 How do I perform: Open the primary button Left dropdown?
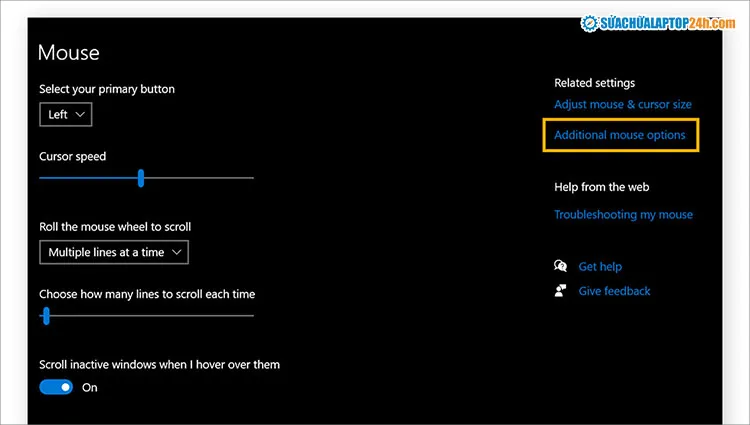coord(66,115)
